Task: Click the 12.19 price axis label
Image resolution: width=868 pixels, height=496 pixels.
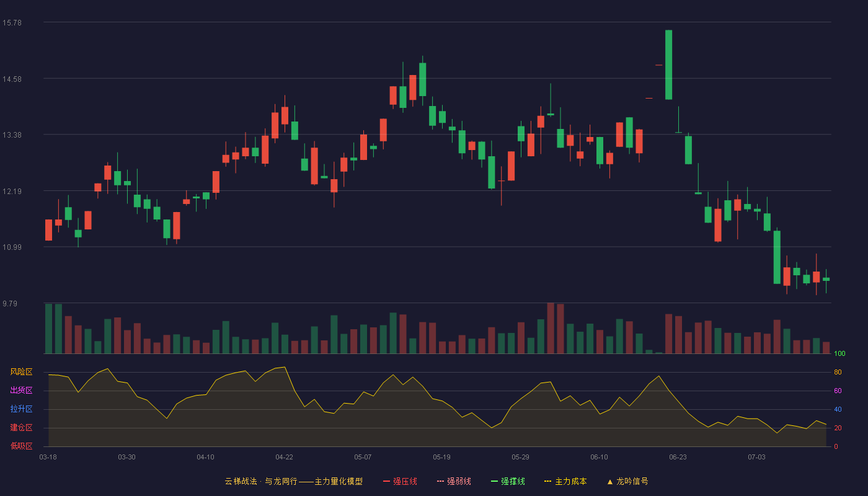Action: coord(12,191)
